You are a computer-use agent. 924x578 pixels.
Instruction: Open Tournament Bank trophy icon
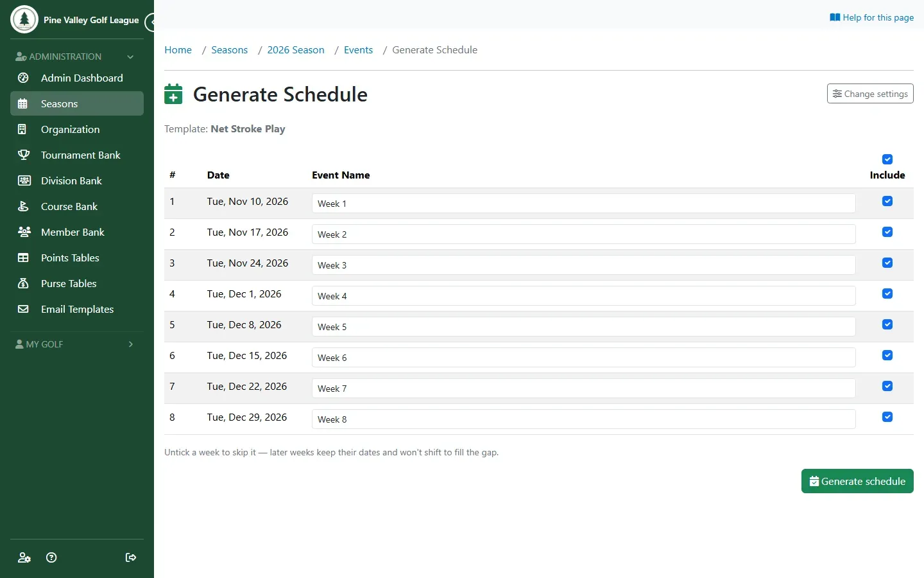click(x=24, y=155)
